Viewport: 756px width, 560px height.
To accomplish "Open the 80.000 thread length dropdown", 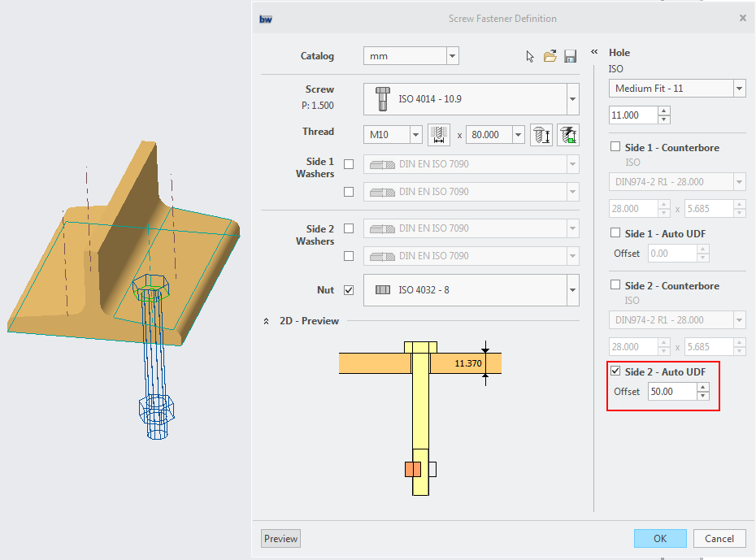I will [519, 135].
